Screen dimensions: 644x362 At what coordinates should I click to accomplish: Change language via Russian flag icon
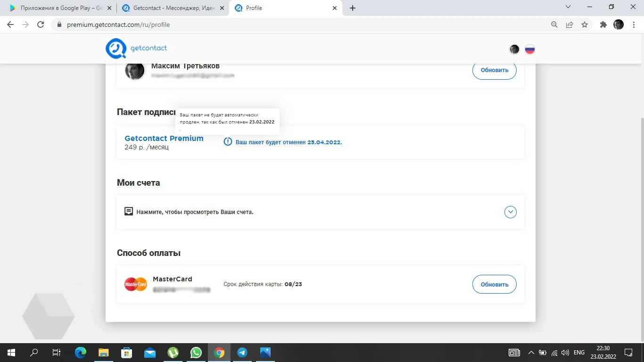pos(530,49)
